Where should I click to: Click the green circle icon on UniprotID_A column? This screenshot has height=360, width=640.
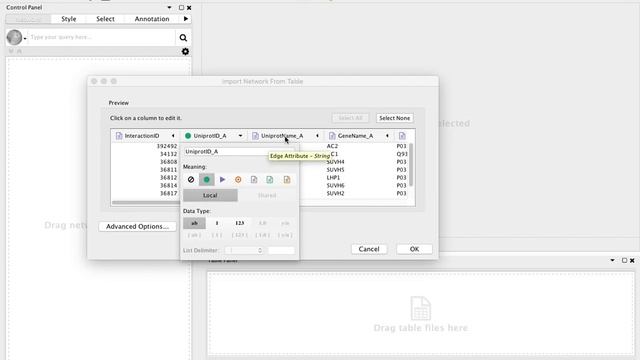188,136
